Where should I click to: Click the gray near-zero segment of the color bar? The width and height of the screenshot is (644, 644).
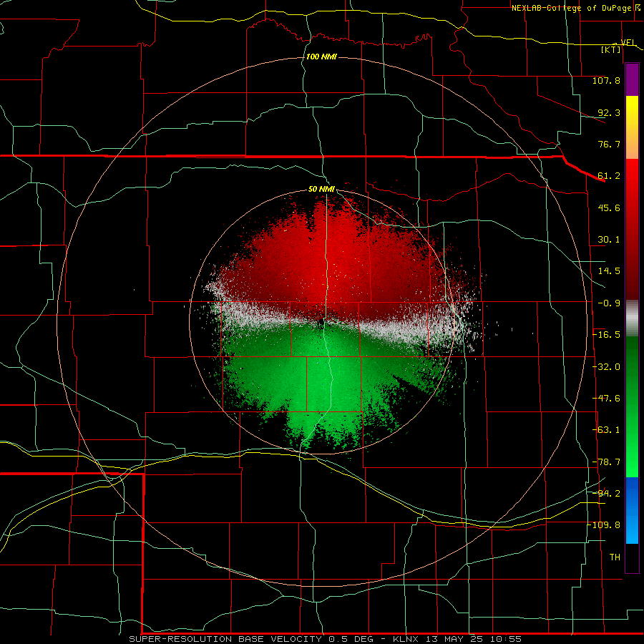click(632, 318)
